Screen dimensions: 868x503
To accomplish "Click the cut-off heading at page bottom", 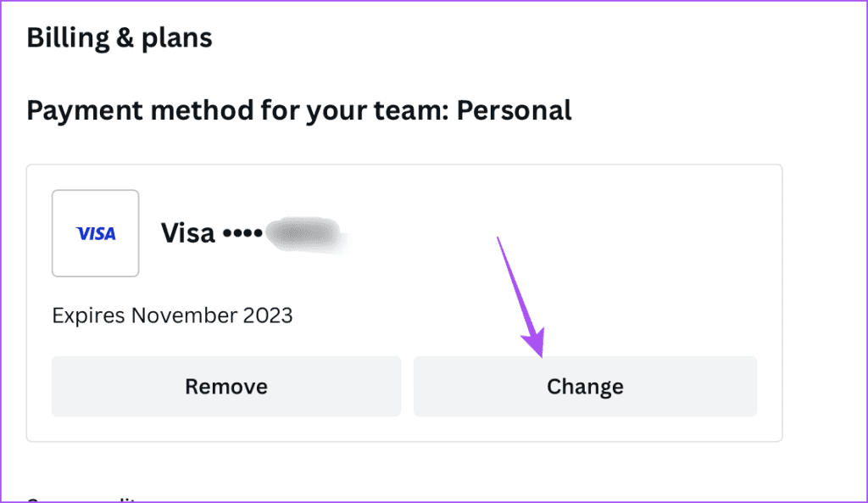I will point(83,500).
